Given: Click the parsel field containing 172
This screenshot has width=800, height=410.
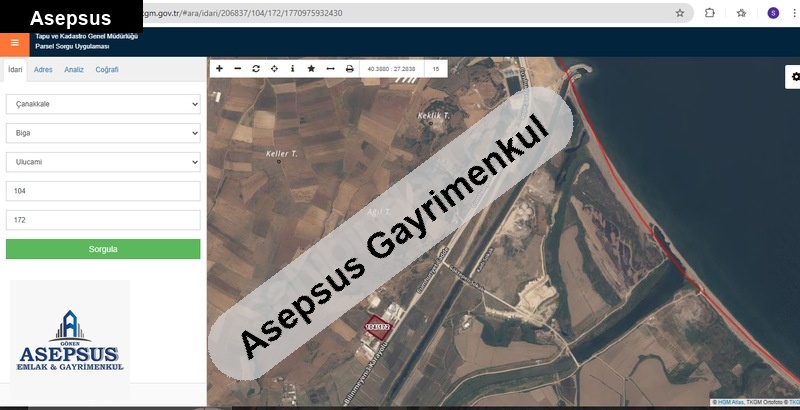Looking at the screenshot, I should click(x=103, y=220).
